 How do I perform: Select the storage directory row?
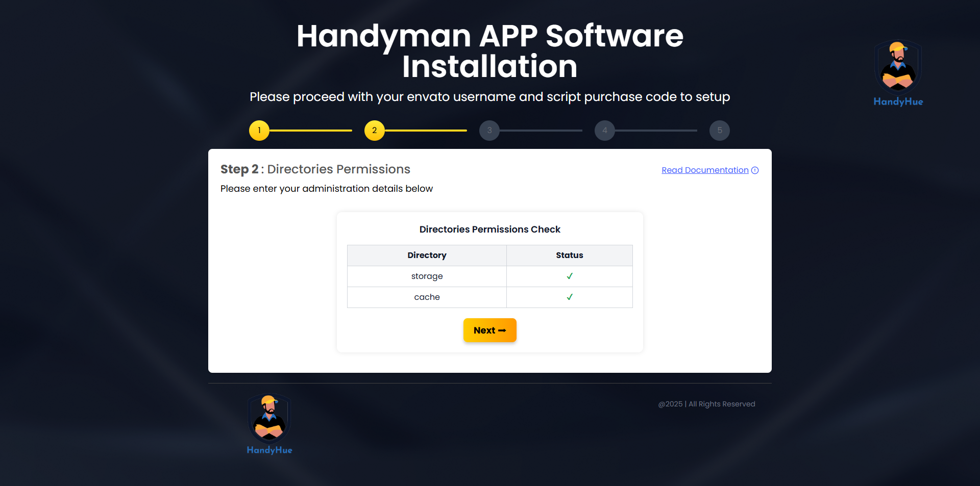[x=427, y=276]
